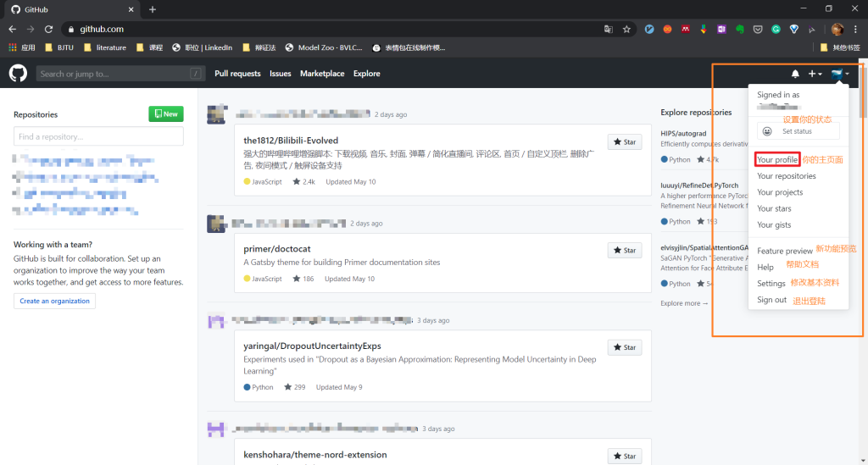Star yaringal/DropoutUncertaintyExps repository
This screenshot has width=868, height=465.
point(625,347)
